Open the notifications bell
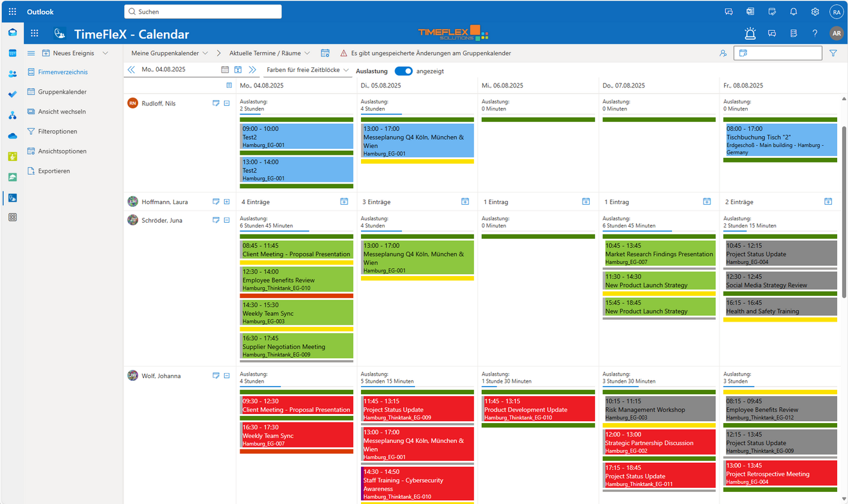 point(793,12)
